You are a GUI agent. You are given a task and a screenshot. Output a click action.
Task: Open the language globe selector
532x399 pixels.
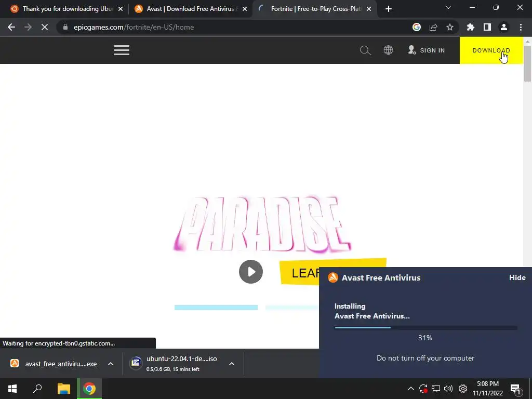388,50
